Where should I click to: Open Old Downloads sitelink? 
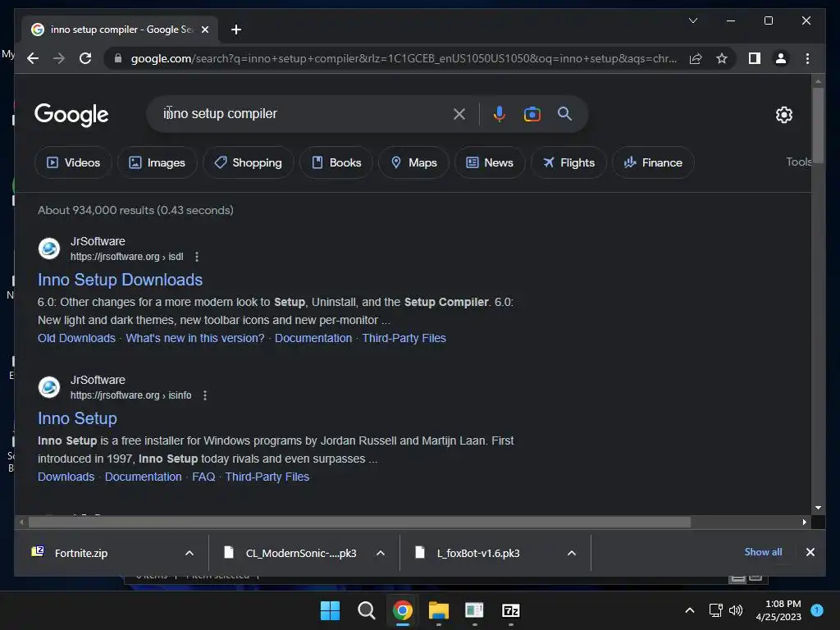tap(76, 338)
